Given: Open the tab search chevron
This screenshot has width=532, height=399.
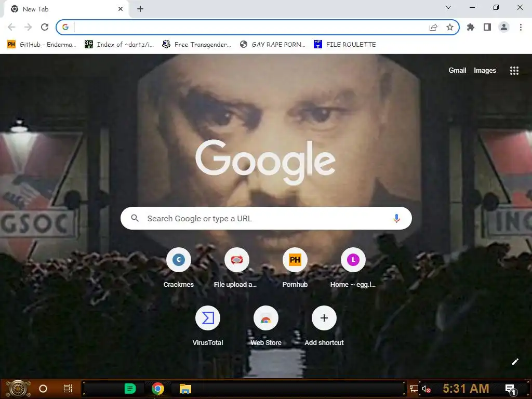Looking at the screenshot, I should coord(448,7).
